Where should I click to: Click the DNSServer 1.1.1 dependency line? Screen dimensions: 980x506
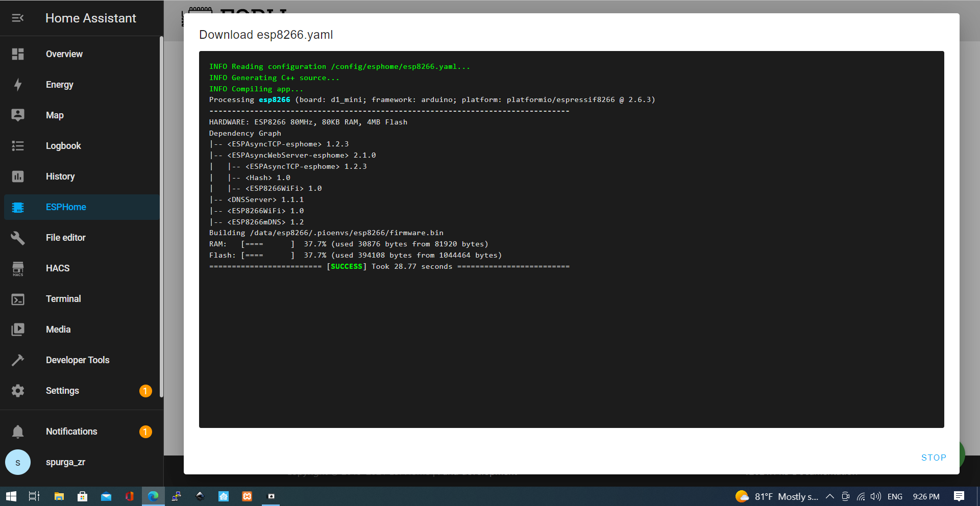coord(256,199)
